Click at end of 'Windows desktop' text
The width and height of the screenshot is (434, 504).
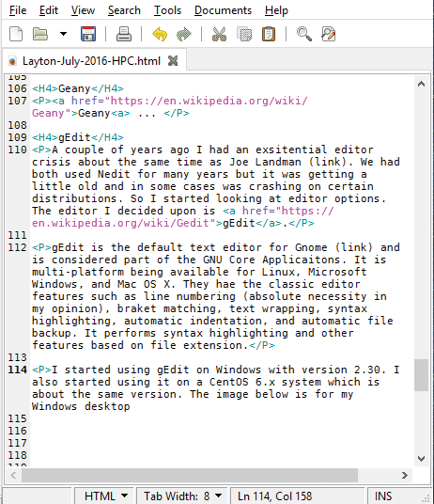pos(131,406)
